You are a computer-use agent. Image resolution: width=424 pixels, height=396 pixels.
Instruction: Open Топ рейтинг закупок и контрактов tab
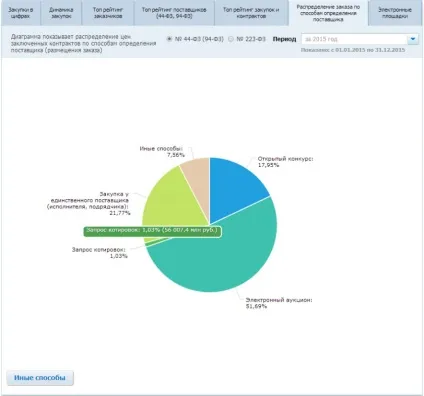pyautogui.click(x=251, y=13)
